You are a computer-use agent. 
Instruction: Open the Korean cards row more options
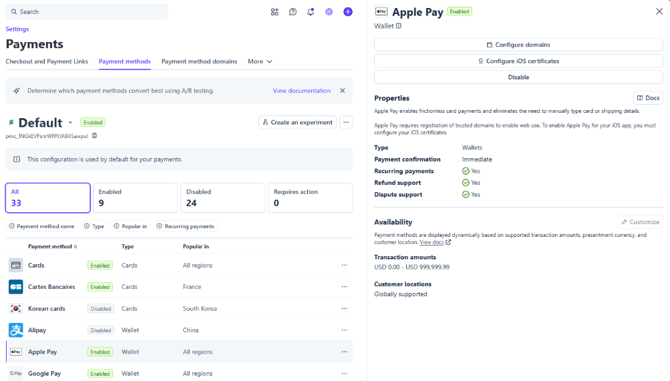(344, 308)
